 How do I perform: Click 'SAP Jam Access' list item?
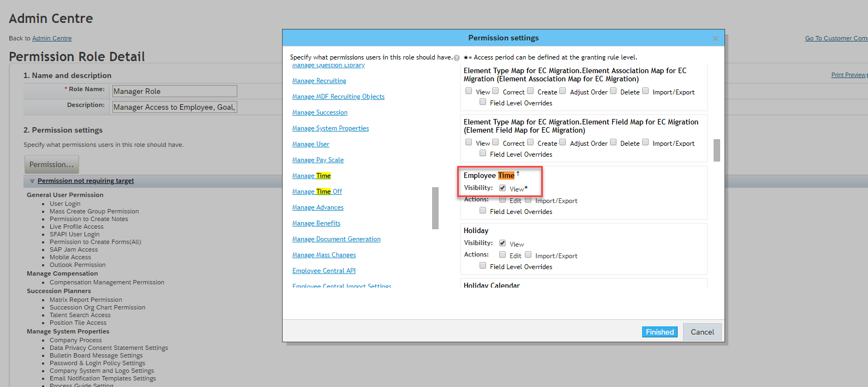(74, 249)
